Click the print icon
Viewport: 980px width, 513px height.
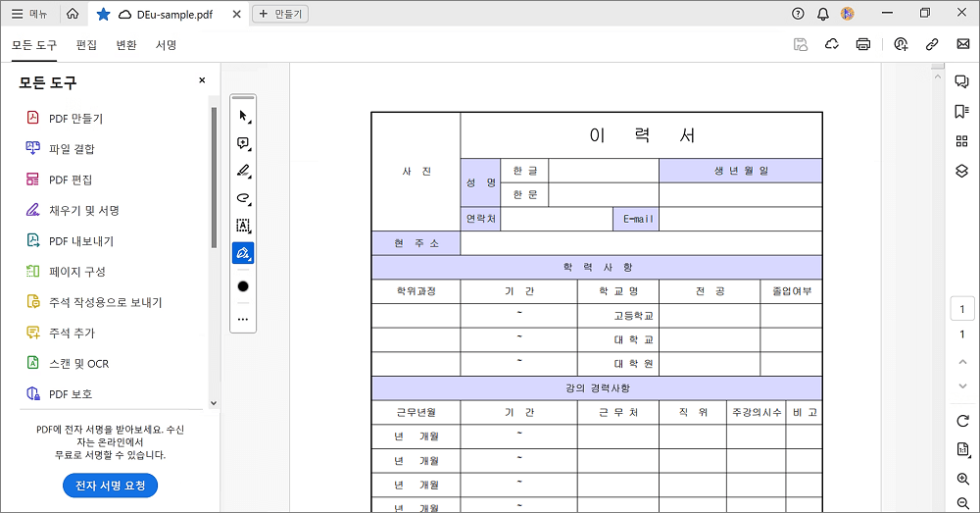(863, 44)
